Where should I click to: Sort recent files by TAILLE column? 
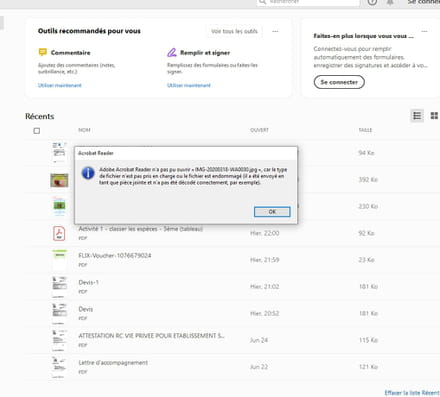click(x=365, y=130)
